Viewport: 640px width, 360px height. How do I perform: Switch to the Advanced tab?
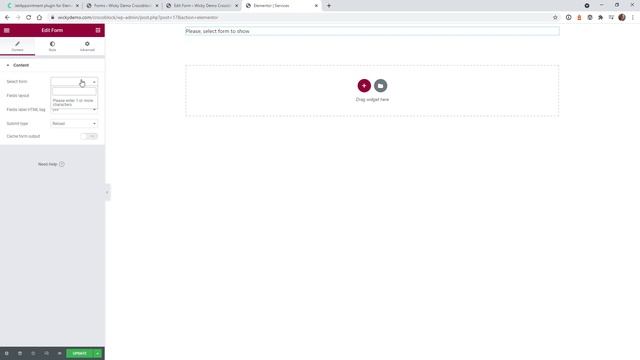pyautogui.click(x=87, y=46)
